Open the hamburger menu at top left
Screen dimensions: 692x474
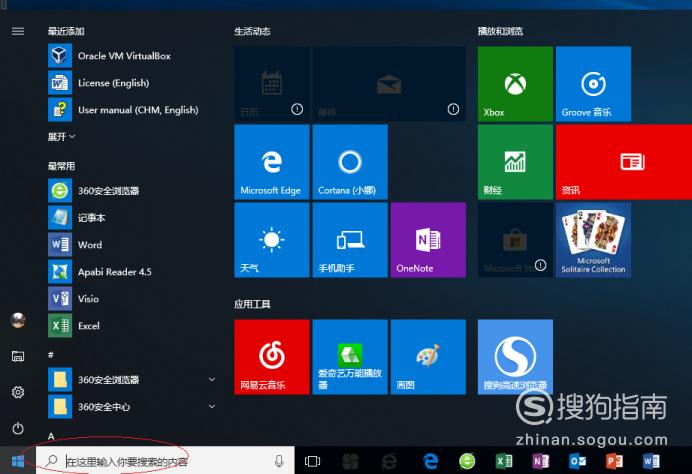[18, 31]
